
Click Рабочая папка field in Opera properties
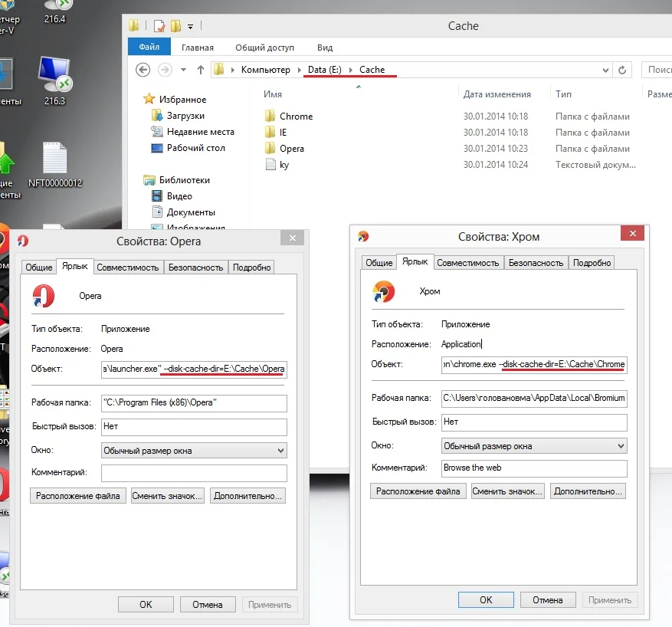click(x=194, y=403)
